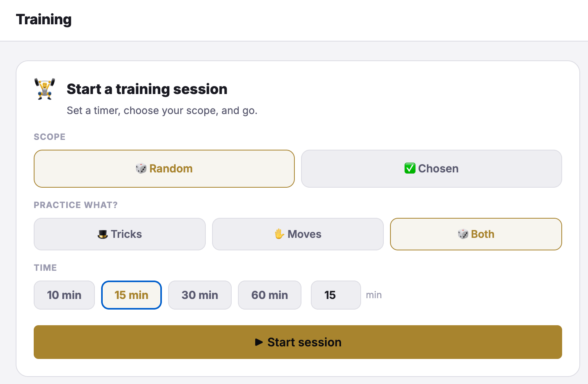Click the Training page title
The image size is (588, 384).
pos(44,20)
